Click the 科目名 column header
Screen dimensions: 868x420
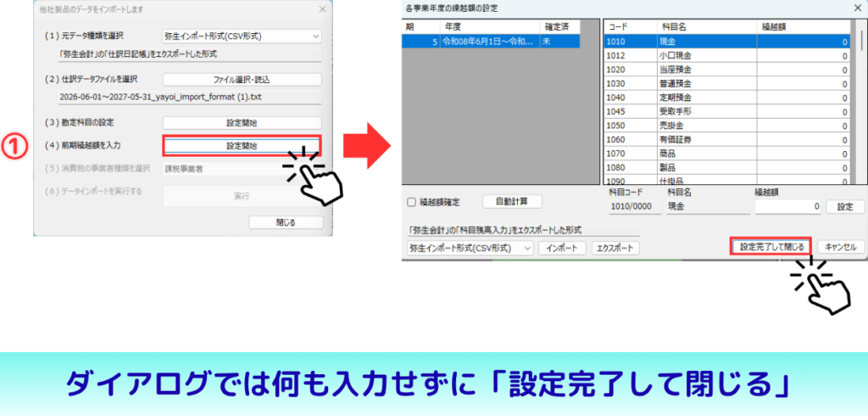coord(707,26)
